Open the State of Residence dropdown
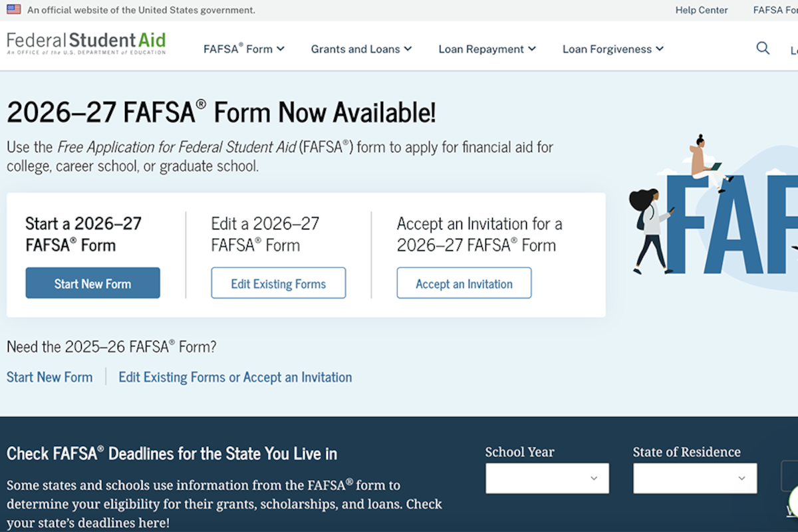Viewport: 798px width, 532px height. [x=694, y=478]
